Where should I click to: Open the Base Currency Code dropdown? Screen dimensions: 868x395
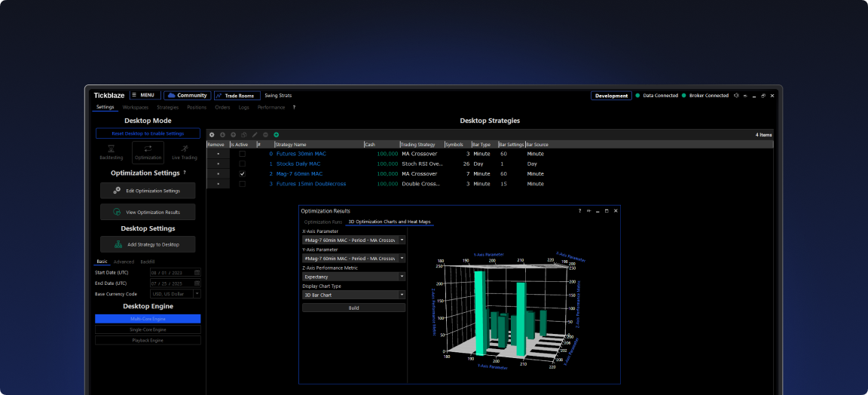coord(176,293)
